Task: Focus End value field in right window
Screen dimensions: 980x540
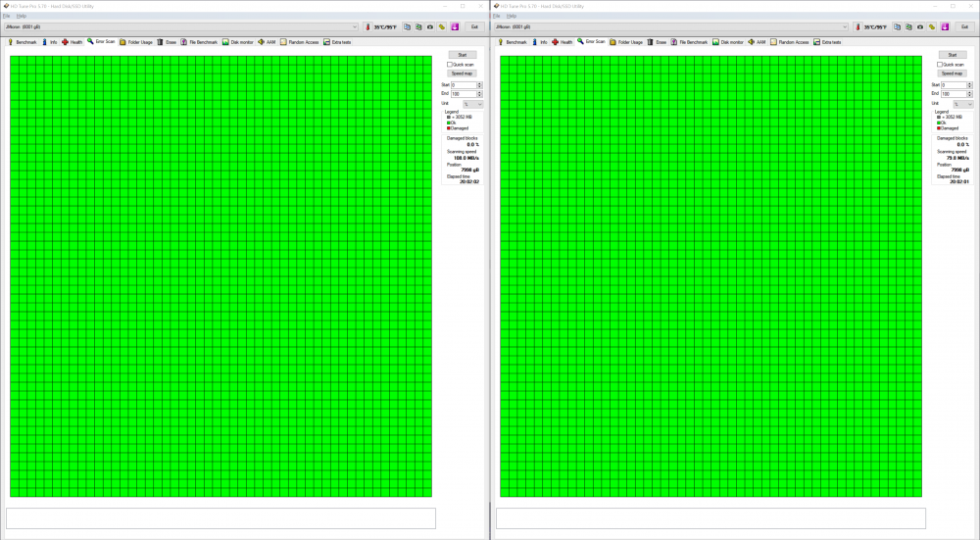Action: [x=954, y=94]
